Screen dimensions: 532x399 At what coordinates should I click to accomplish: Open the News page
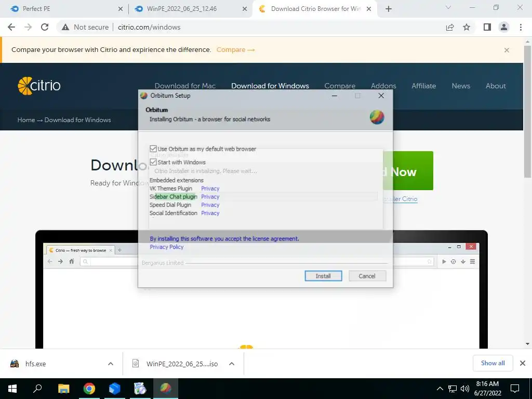point(461,86)
